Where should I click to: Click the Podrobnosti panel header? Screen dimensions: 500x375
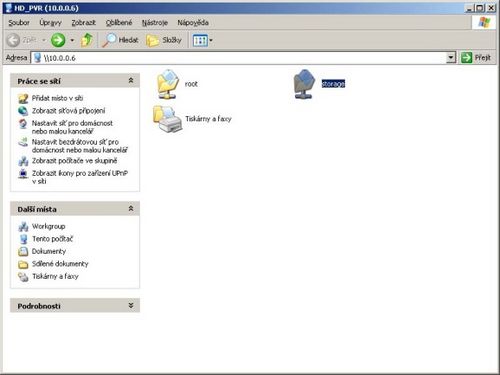(75, 306)
